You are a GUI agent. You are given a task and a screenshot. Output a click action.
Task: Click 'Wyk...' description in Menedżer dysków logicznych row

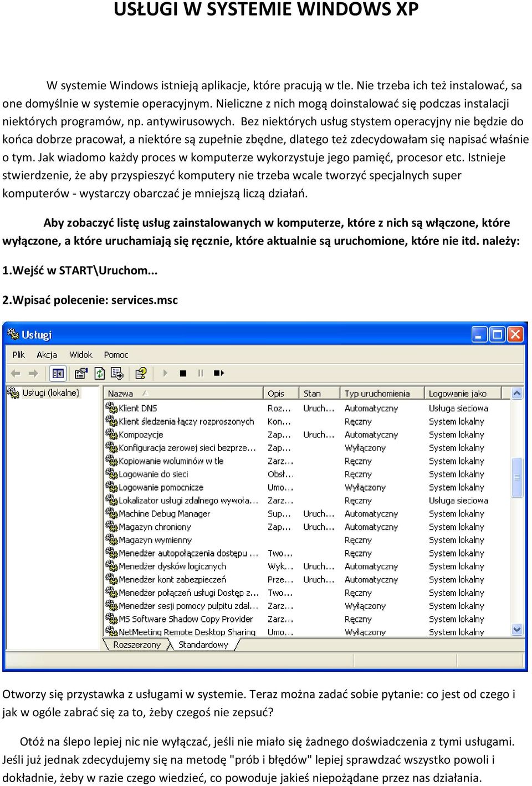click(x=280, y=566)
